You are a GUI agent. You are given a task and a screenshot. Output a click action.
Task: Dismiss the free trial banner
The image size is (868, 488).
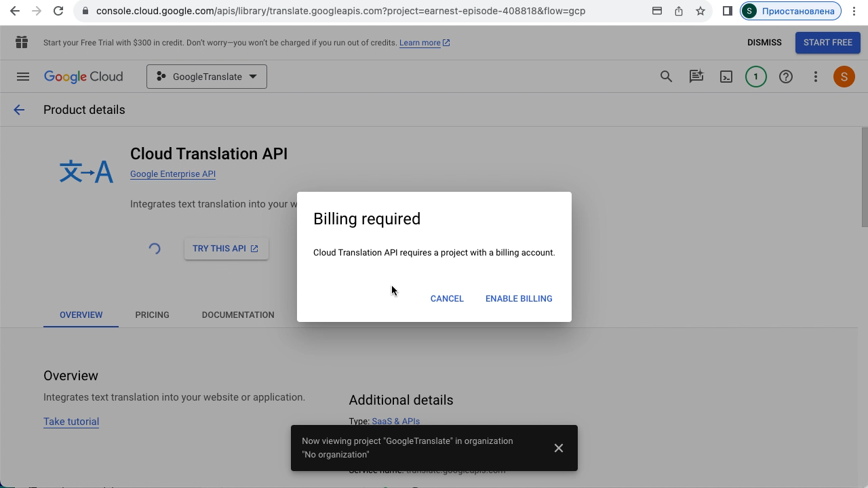tap(764, 43)
